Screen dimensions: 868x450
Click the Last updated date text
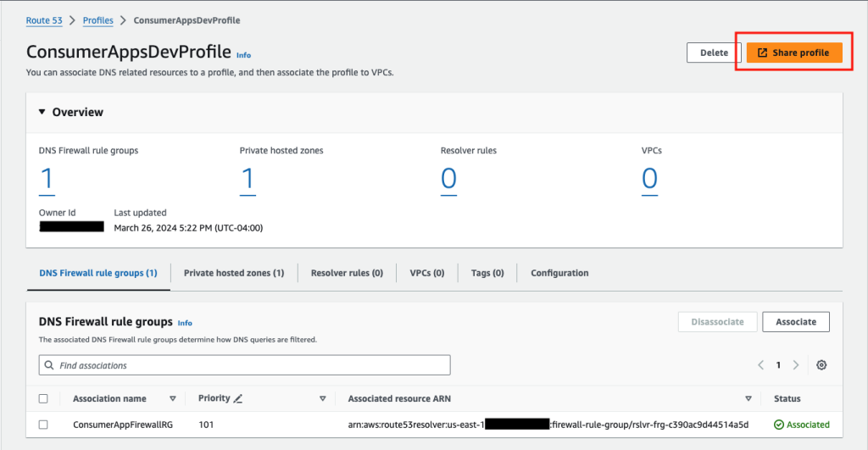click(x=188, y=227)
